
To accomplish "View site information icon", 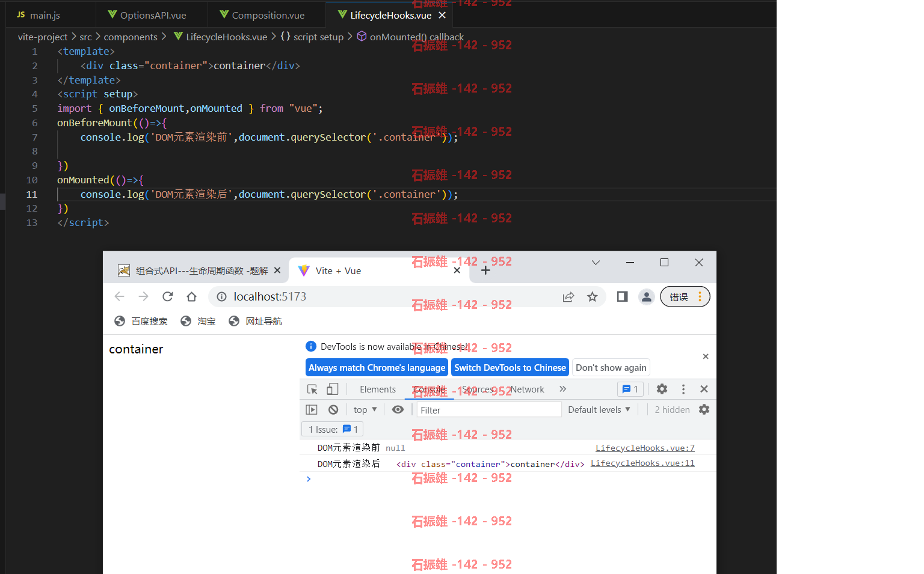I will coord(221,296).
